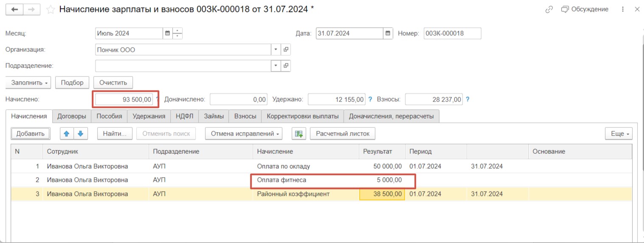Click the Найти... button
Image resolution: width=644 pixels, height=243 pixels.
coord(115,134)
